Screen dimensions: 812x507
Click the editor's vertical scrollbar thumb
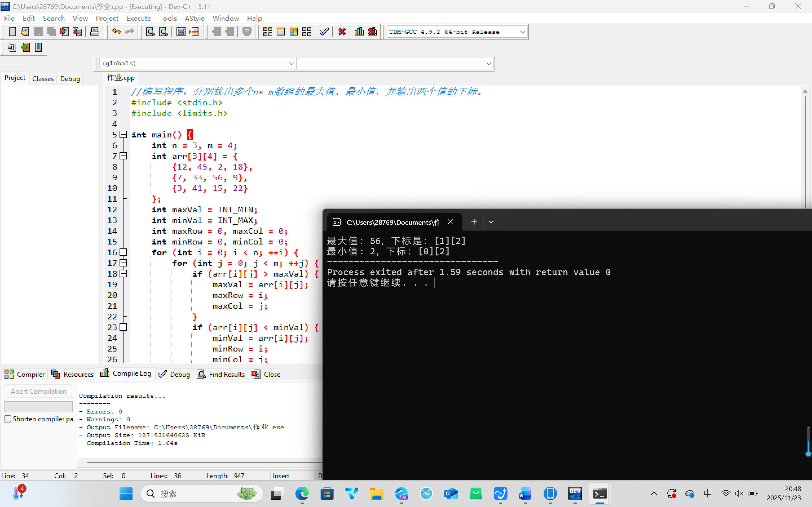(805, 151)
